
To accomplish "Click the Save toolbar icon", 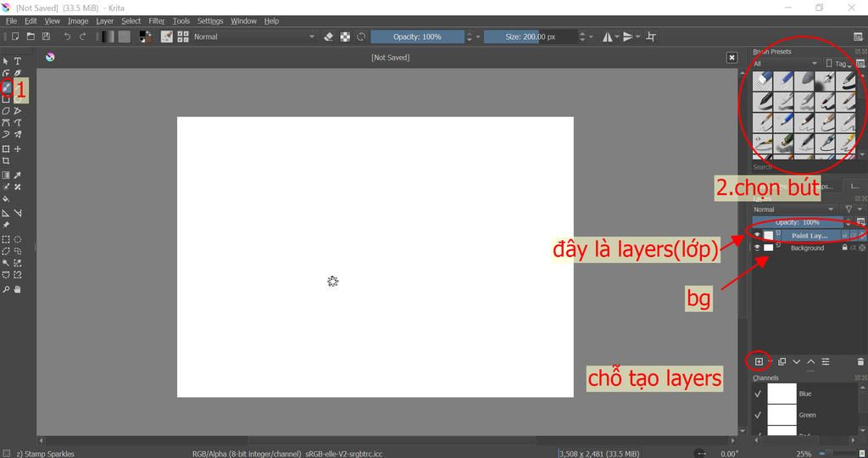I will click(x=47, y=36).
